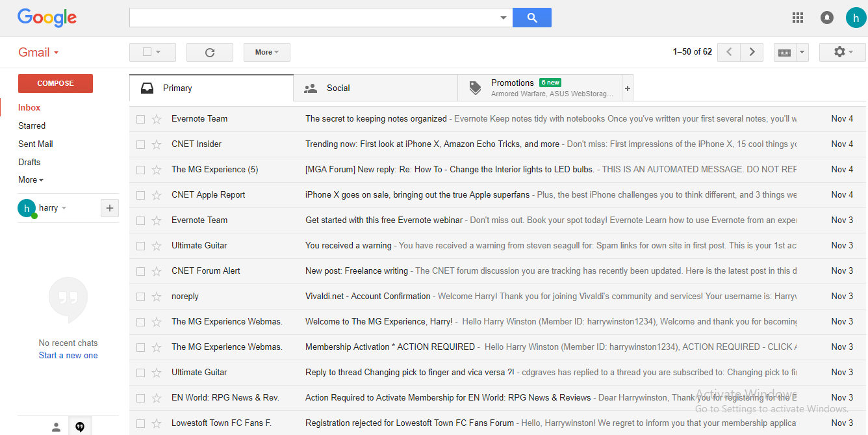This screenshot has height=435, width=868.
Task: Refresh the inbox
Action: [210, 52]
